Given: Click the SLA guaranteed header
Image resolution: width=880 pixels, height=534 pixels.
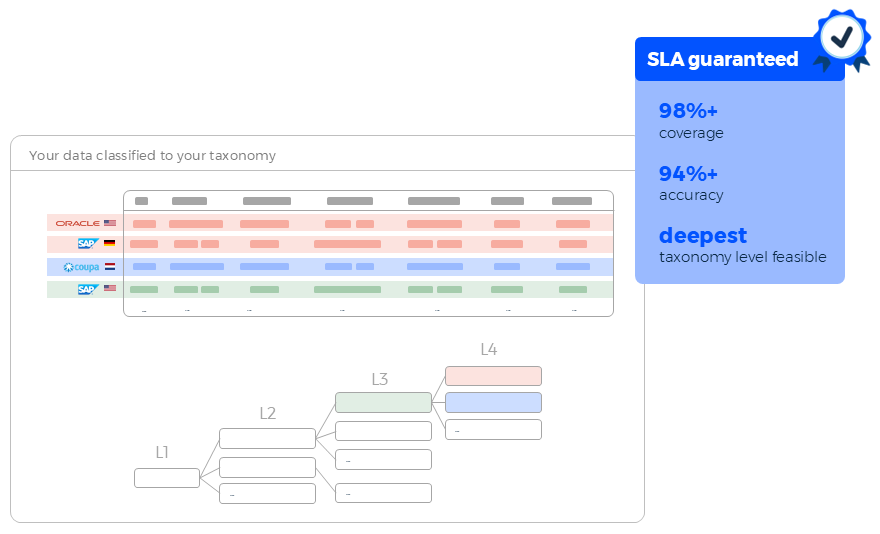Looking at the screenshot, I should coord(723,59).
